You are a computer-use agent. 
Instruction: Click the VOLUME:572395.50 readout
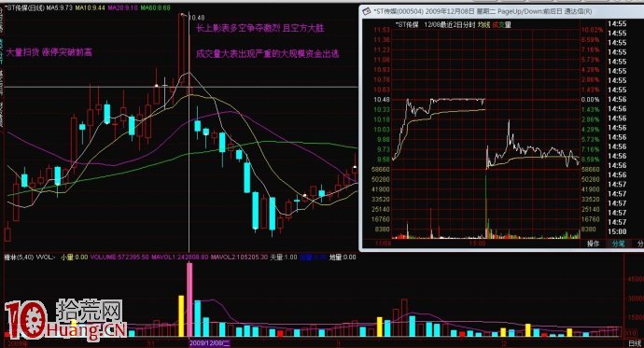click(119, 258)
